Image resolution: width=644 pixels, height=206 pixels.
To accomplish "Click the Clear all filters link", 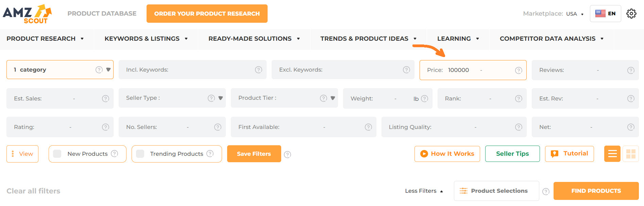I will point(33,191).
